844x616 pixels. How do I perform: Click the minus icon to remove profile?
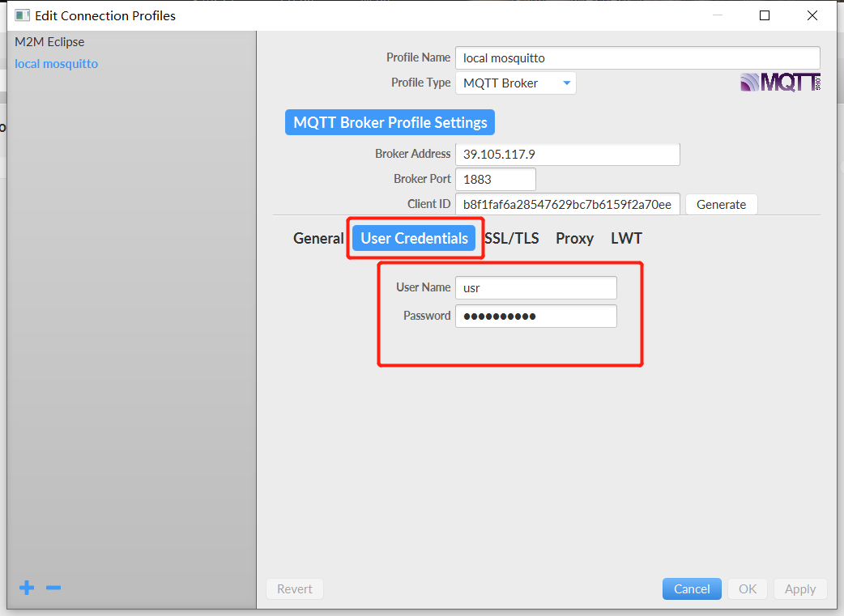click(x=53, y=588)
